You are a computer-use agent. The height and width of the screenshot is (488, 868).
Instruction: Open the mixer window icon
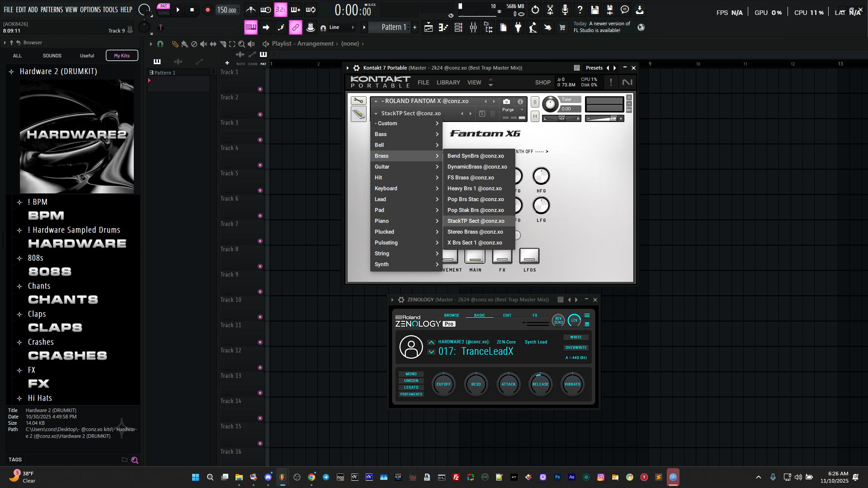pos(473,28)
